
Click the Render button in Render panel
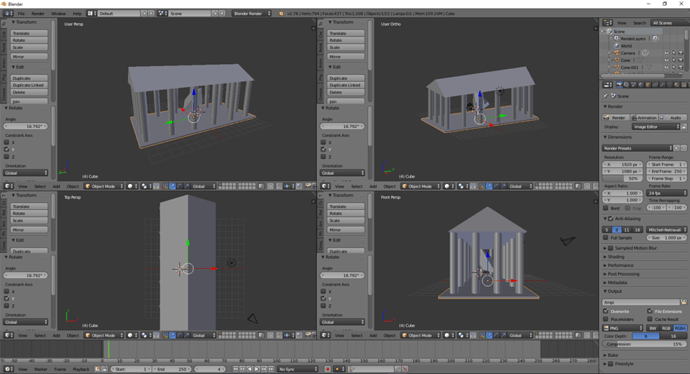tap(615, 117)
